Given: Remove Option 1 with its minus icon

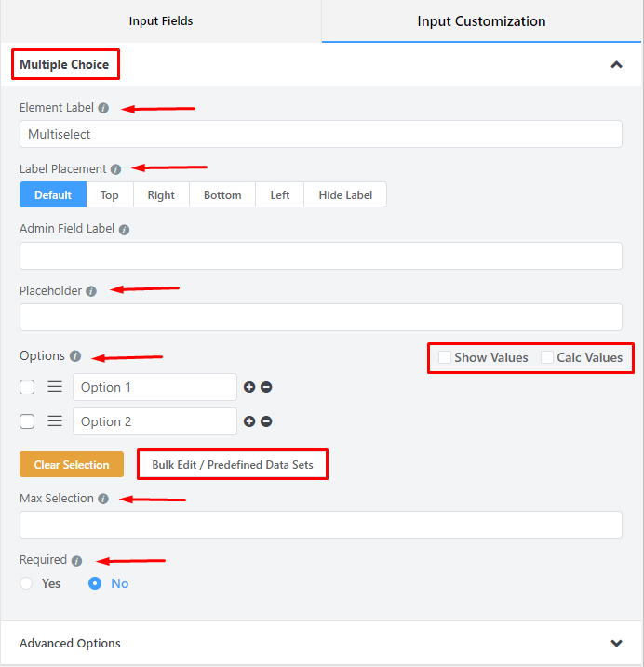Looking at the screenshot, I should point(266,387).
